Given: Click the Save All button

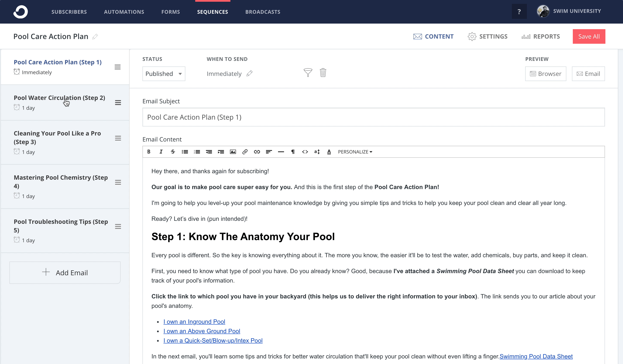Looking at the screenshot, I should click(589, 36).
